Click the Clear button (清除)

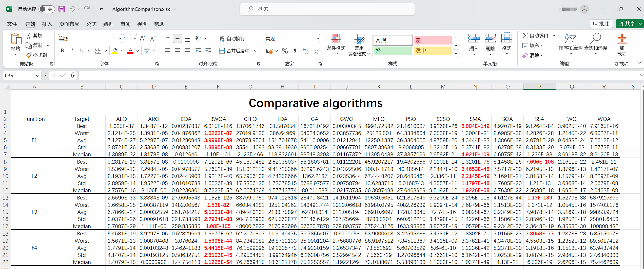click(x=532, y=55)
